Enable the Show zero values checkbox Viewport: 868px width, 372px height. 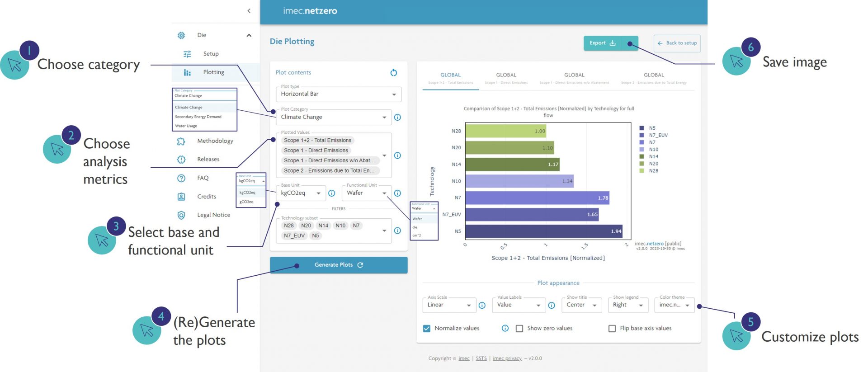point(519,329)
